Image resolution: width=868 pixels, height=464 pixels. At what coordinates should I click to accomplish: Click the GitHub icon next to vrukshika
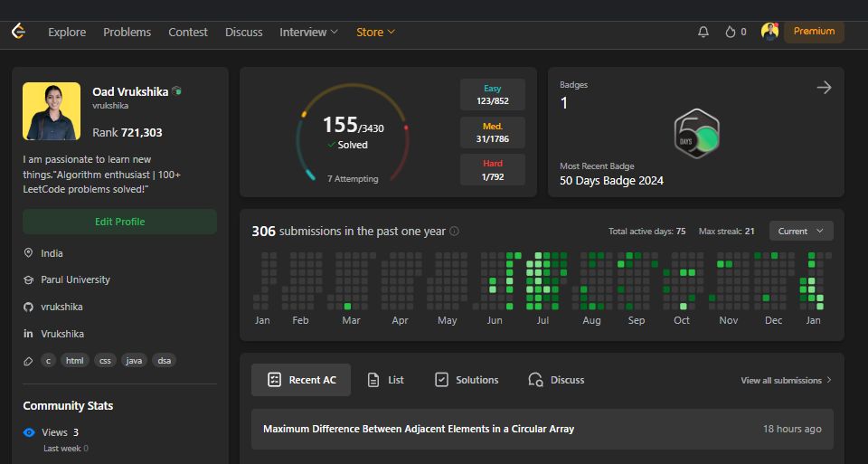click(28, 307)
